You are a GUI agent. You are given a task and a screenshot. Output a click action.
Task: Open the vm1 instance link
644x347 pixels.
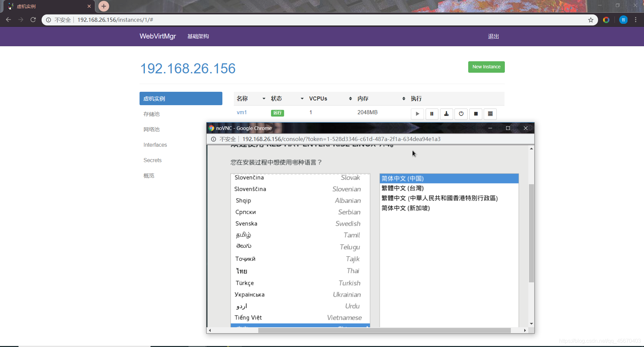point(241,112)
